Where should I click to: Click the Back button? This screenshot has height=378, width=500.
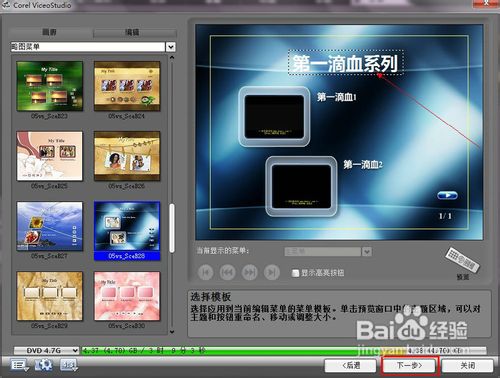[351, 365]
